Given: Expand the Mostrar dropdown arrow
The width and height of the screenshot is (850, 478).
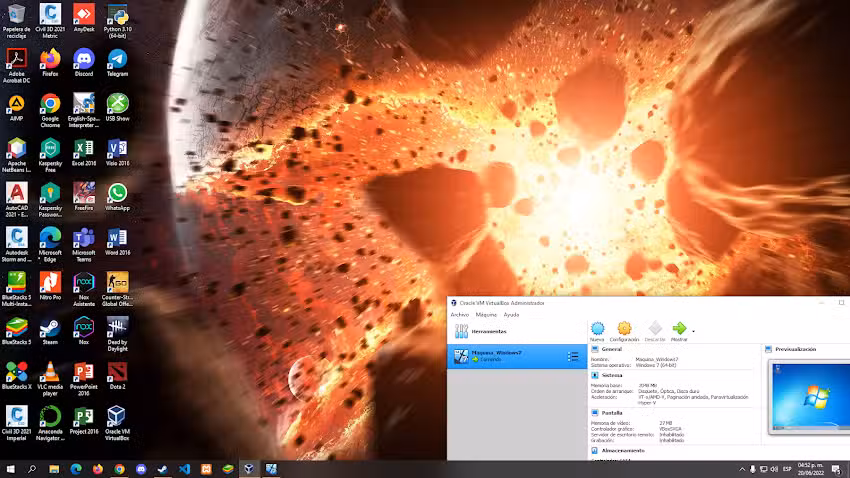Looking at the screenshot, I should [693, 331].
